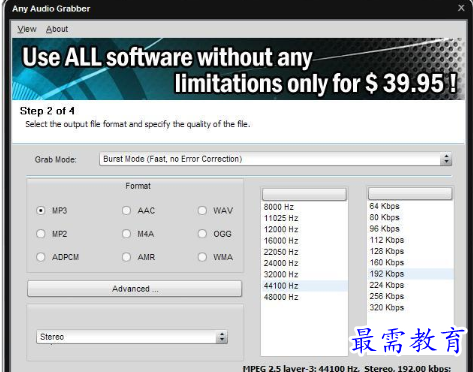Select the AAC format radio button
This screenshot has width=473, height=372.
(126, 211)
